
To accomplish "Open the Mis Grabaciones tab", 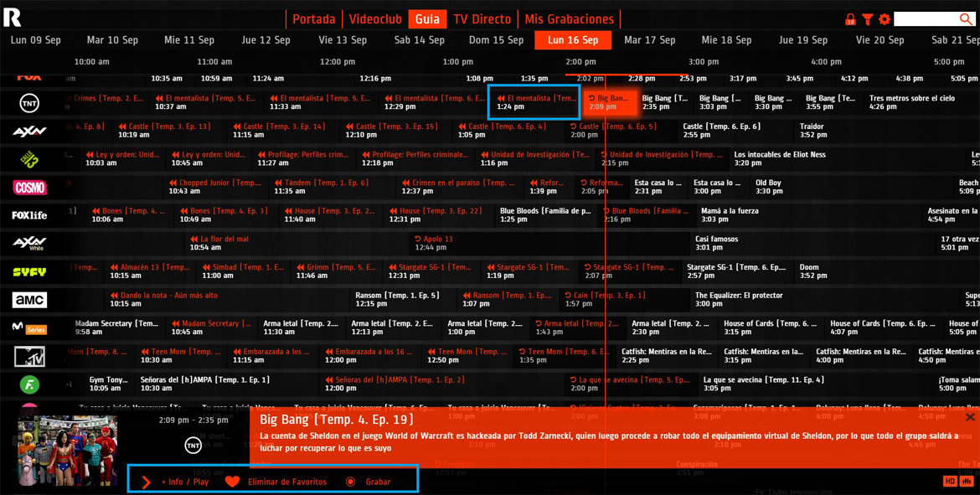I will (569, 19).
